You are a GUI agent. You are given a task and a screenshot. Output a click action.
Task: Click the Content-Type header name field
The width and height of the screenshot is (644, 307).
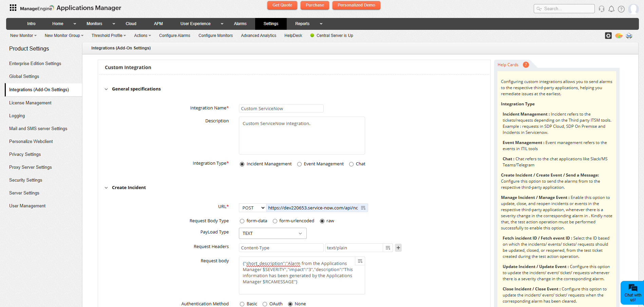point(281,248)
